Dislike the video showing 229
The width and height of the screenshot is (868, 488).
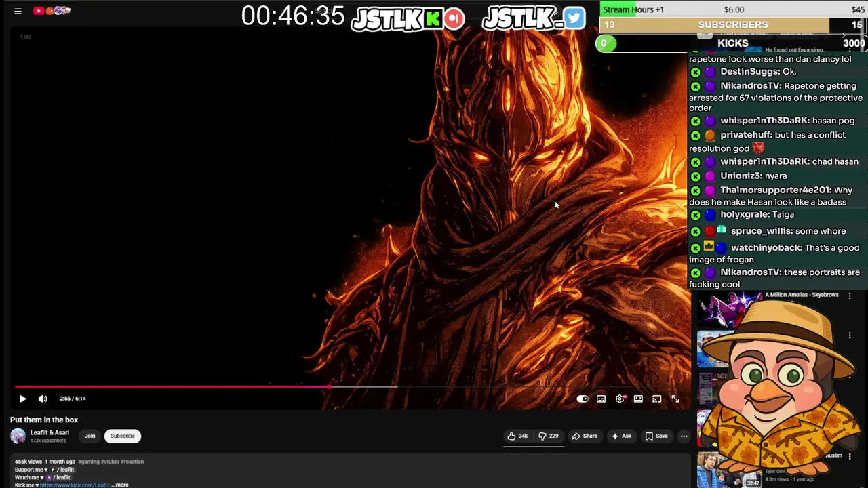click(x=549, y=436)
